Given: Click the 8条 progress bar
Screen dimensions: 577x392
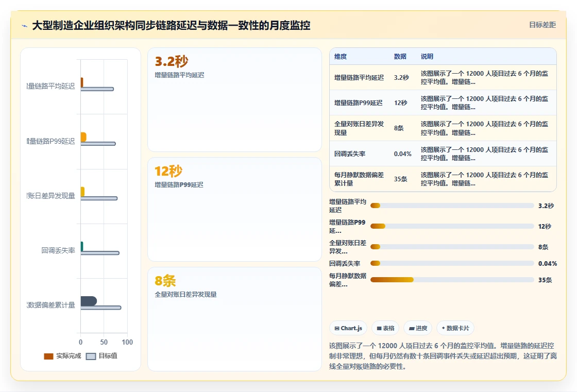Looking at the screenshot, I should (x=452, y=247).
